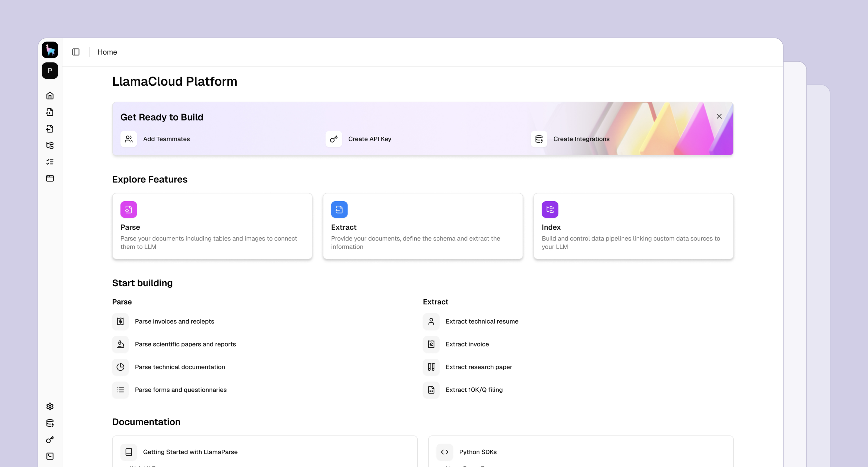The height and width of the screenshot is (467, 868).
Task: Click the microscope icon for scientific papers
Action: [120, 344]
